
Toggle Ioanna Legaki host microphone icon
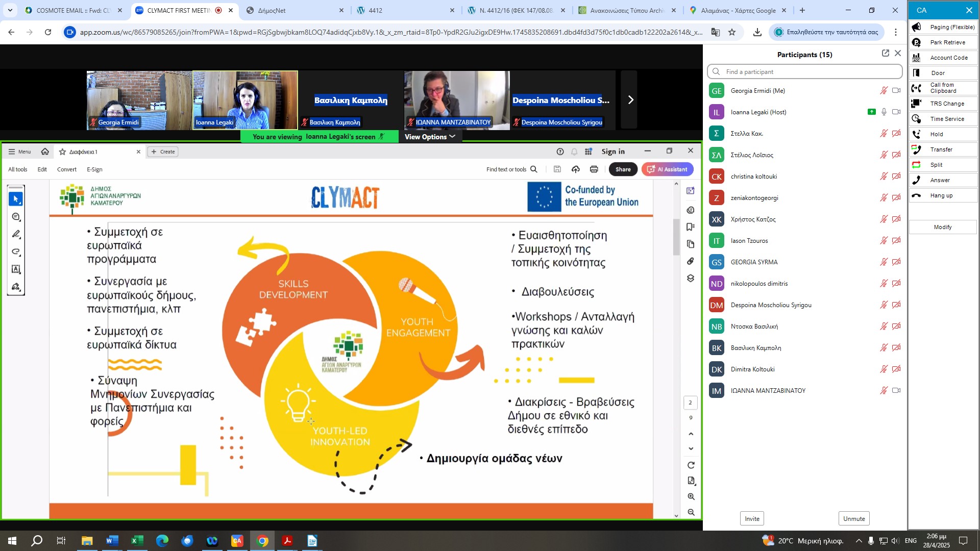click(884, 112)
